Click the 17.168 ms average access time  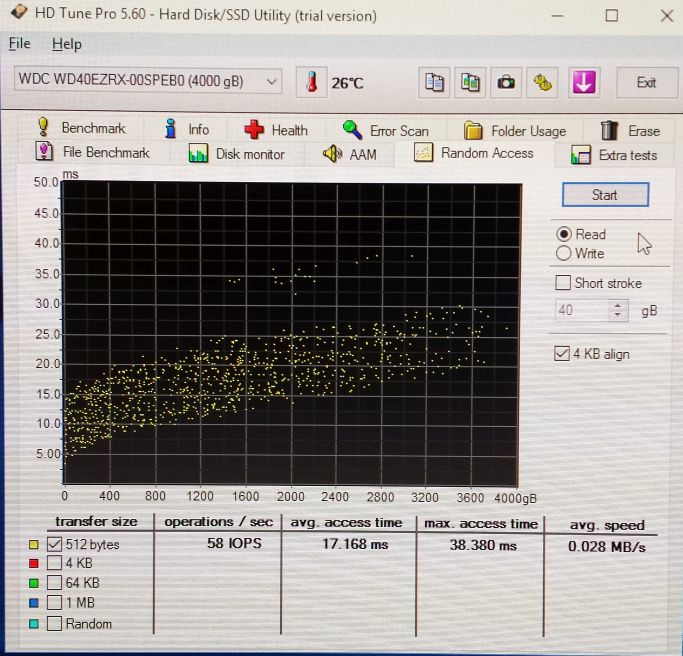coord(355,544)
